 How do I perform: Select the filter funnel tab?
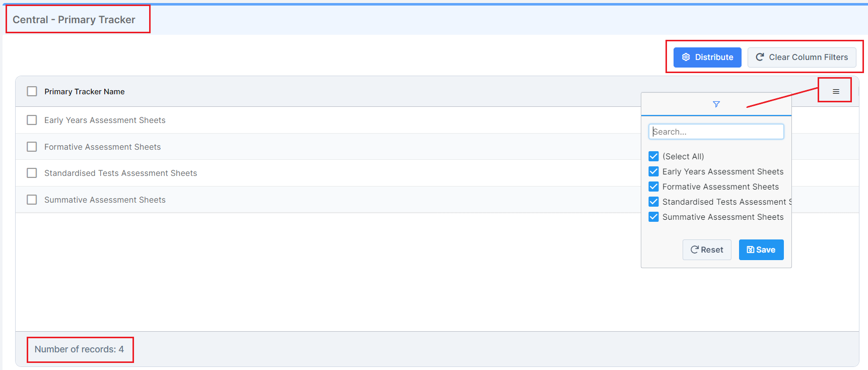(x=716, y=104)
